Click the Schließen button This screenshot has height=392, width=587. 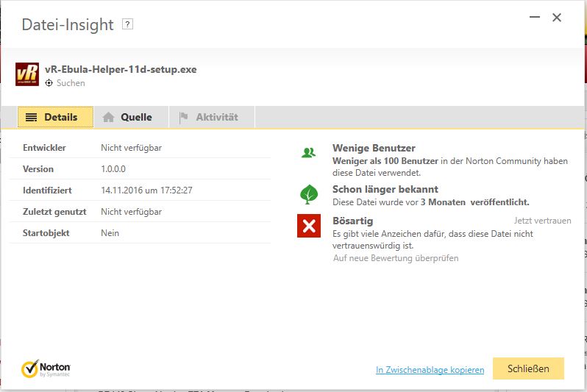pyautogui.click(x=528, y=368)
